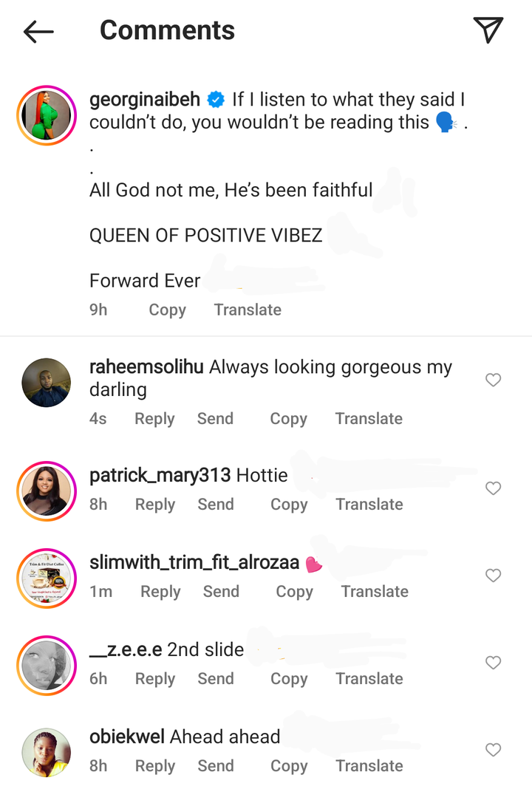Open the georginaibeh username link
Image resolution: width=532 pixels, height=792 pixels.
(x=144, y=100)
